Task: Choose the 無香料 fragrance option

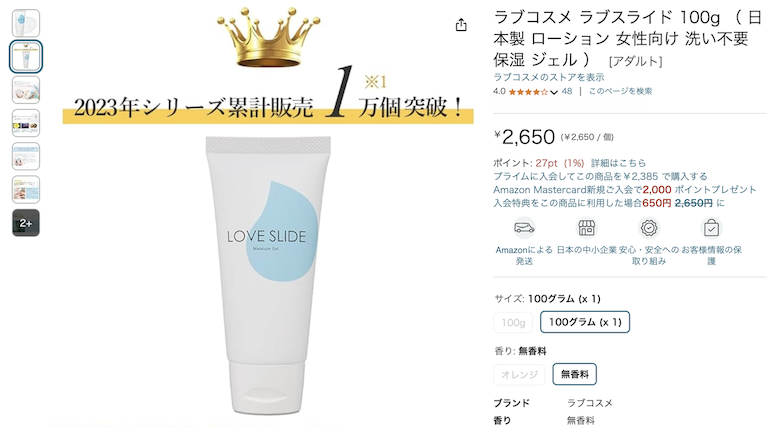Action: click(x=575, y=374)
